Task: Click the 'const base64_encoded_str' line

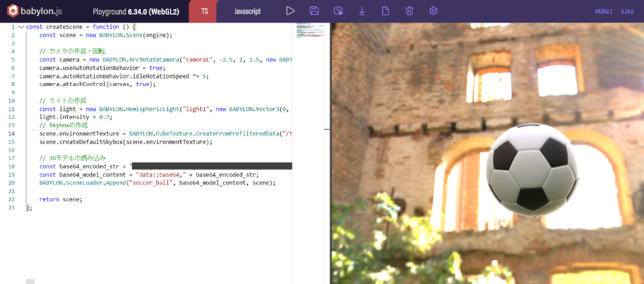Action: coord(166,166)
